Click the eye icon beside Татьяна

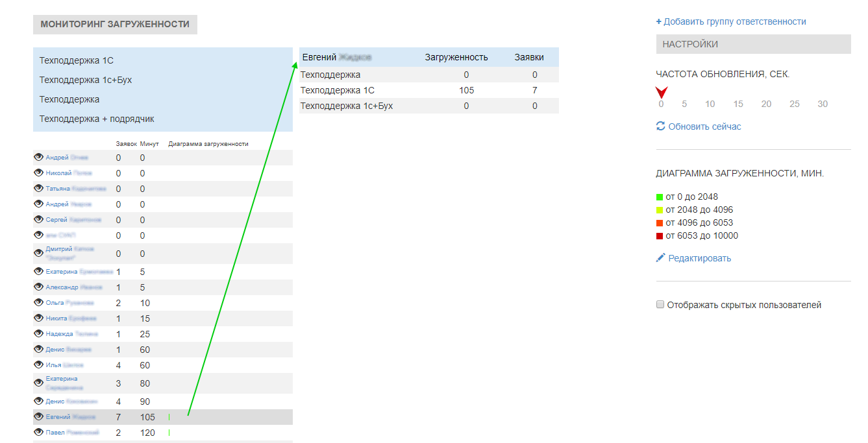tap(38, 189)
